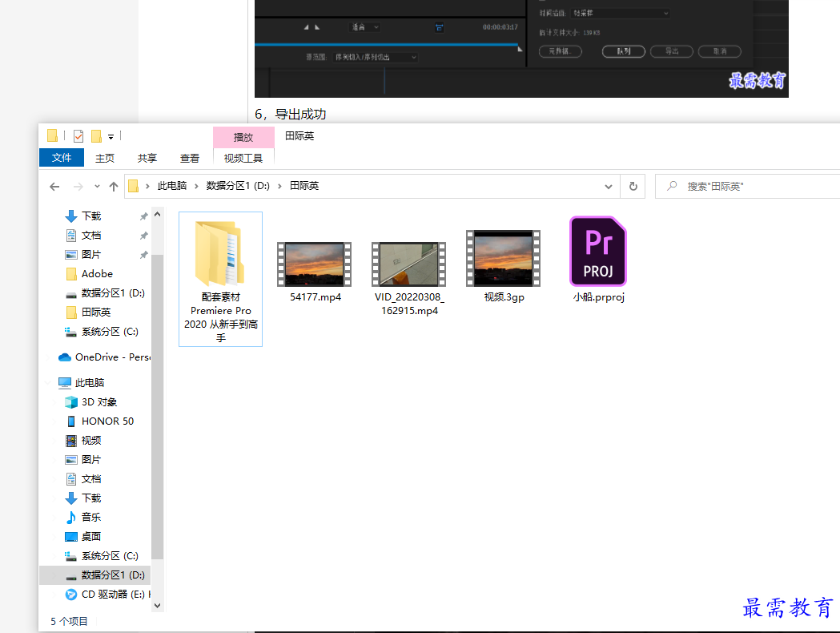Select the VID_20220308_162915.mp4 video file
The width and height of the screenshot is (840, 633).
coord(409,279)
